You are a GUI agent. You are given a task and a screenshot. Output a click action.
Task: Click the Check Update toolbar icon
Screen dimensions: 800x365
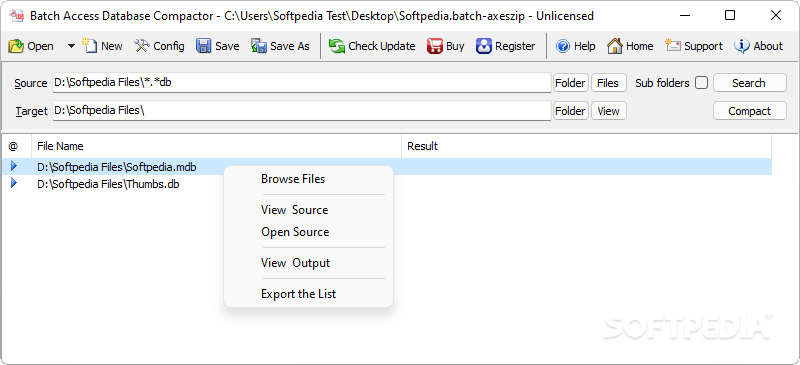(337, 46)
